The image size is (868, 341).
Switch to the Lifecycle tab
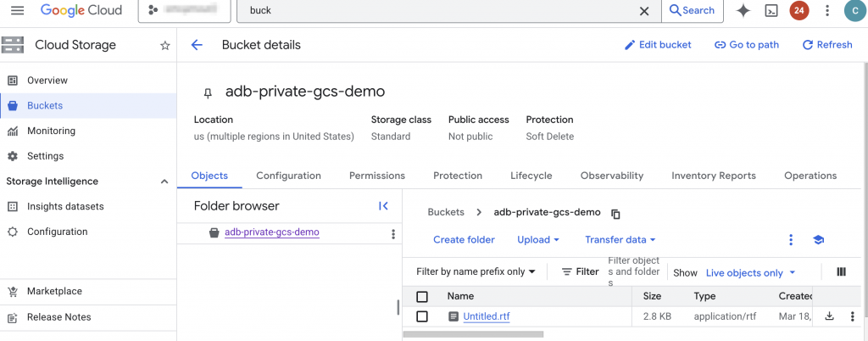click(531, 176)
